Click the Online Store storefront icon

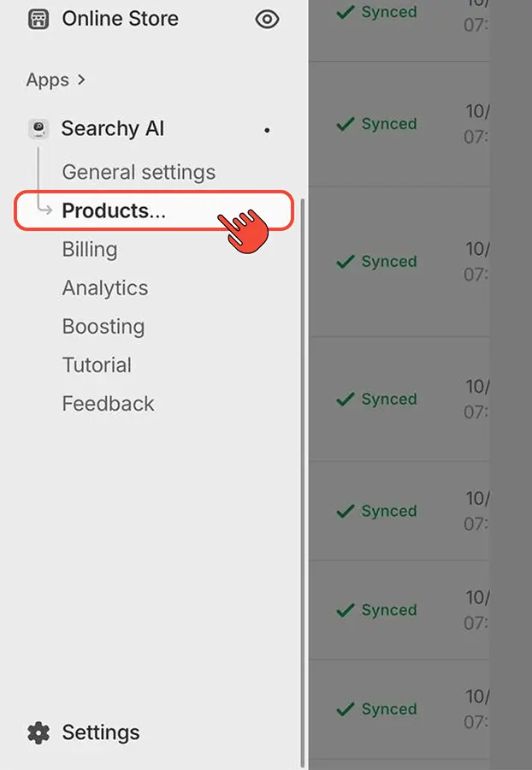pyautogui.click(x=38, y=19)
